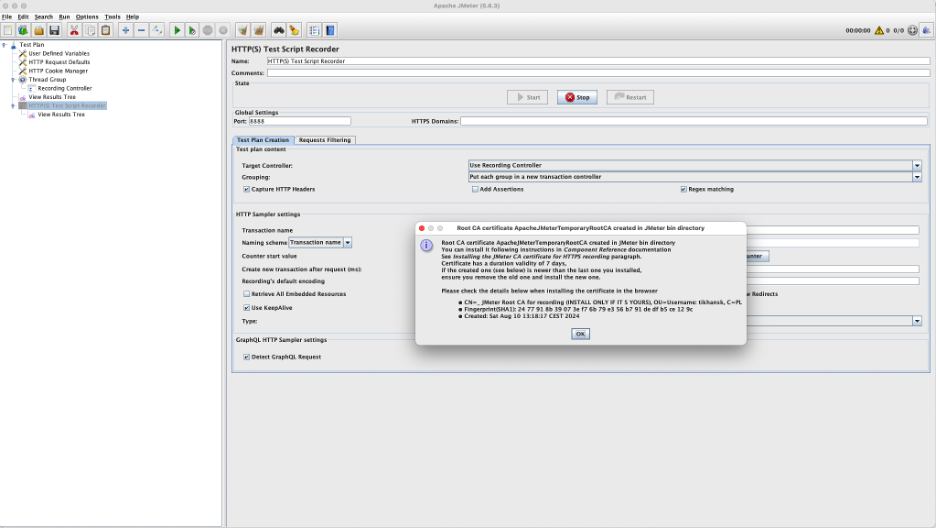Screen dimensions: 936x528
Task: Collapse the Test Plan tree node
Action: pyautogui.click(x=4, y=45)
